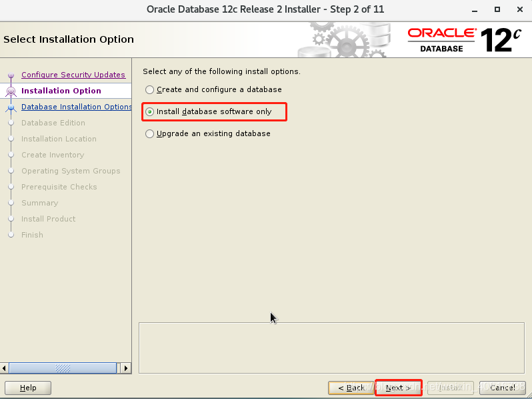Click the Database Installation Options step bullet
This screenshot has height=399, width=532.
pyautogui.click(x=11, y=107)
